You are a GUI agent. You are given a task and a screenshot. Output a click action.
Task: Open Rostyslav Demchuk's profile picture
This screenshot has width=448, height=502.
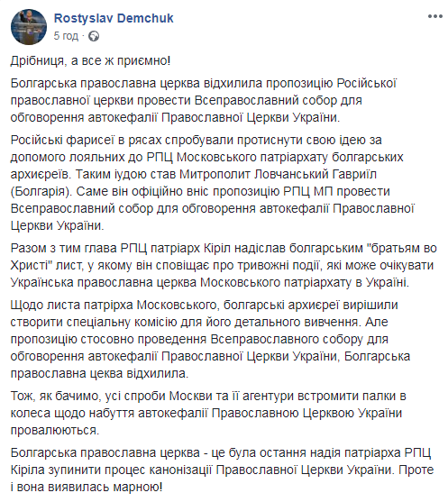(29, 27)
